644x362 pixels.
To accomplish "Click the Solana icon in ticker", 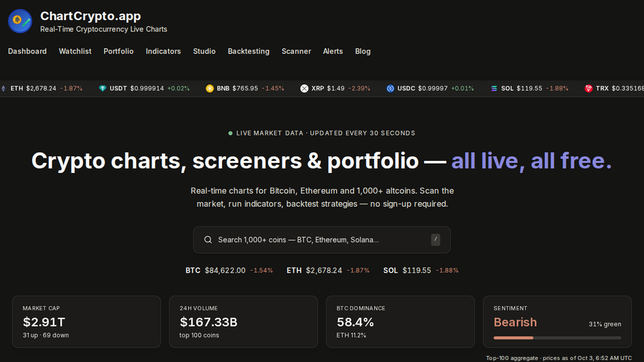I will pos(494,88).
